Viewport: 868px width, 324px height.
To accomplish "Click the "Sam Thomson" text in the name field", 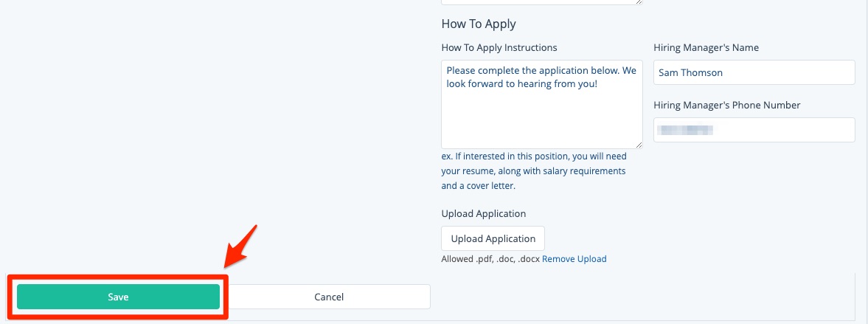I will click(x=691, y=72).
